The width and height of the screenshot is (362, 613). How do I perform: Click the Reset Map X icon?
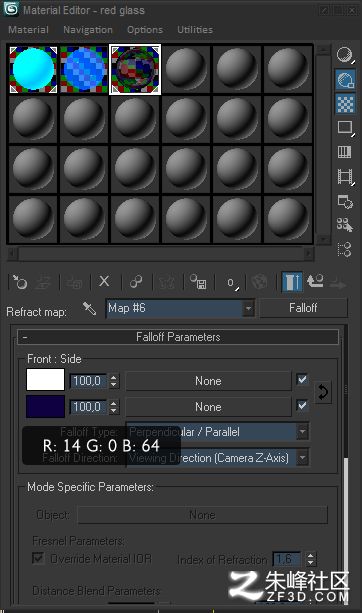[104, 281]
